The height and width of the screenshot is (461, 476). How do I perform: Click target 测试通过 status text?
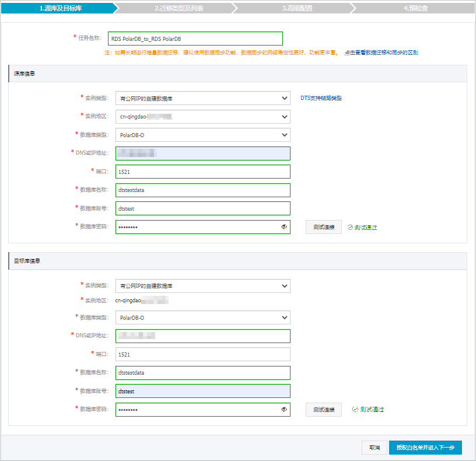pyautogui.click(x=372, y=410)
